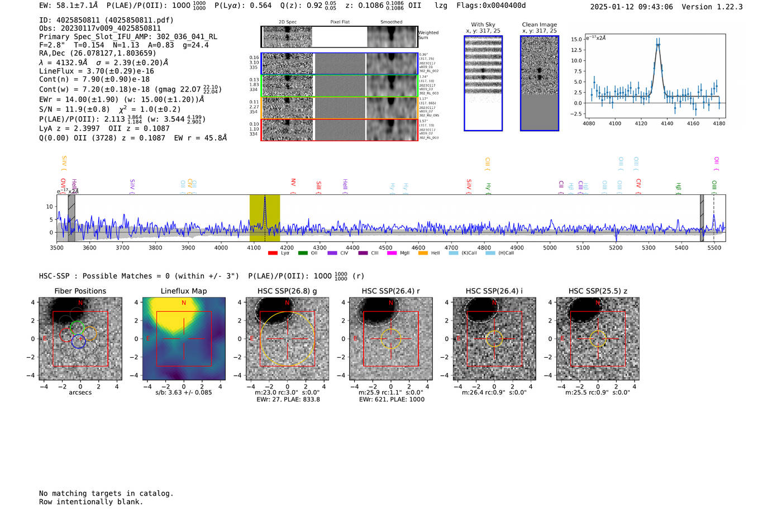
Task: Click the Obs: 20230117v009_4025850811 line
Action: pyautogui.click(x=100, y=28)
